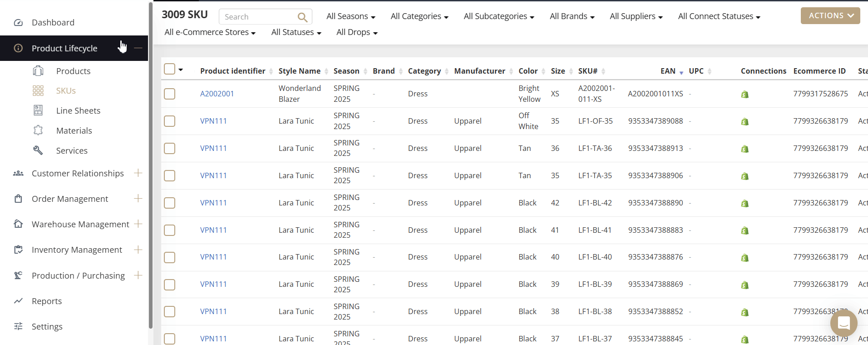The height and width of the screenshot is (345, 868).
Task: Open the chat support bubble icon
Action: 843,323
